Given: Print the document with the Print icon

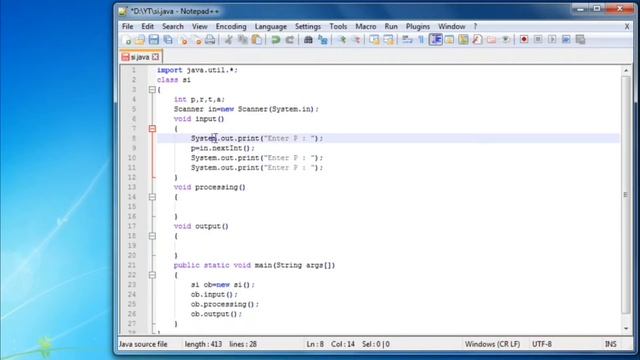Looking at the screenshot, I should pyautogui.click(x=210, y=40).
